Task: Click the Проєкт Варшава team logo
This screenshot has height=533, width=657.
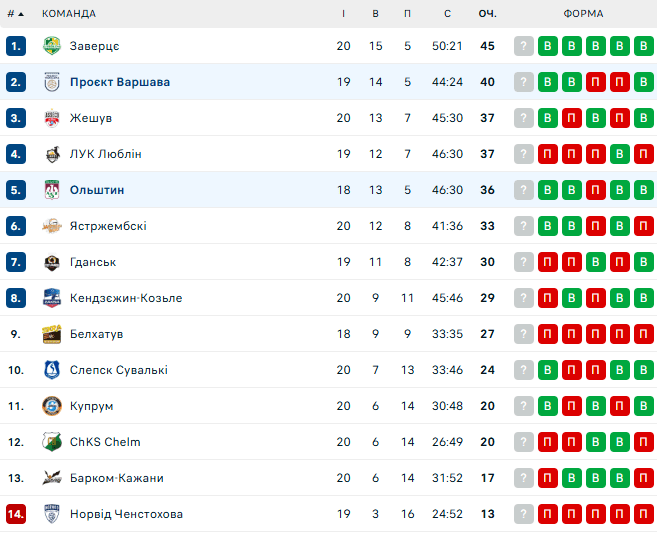Action: point(52,82)
